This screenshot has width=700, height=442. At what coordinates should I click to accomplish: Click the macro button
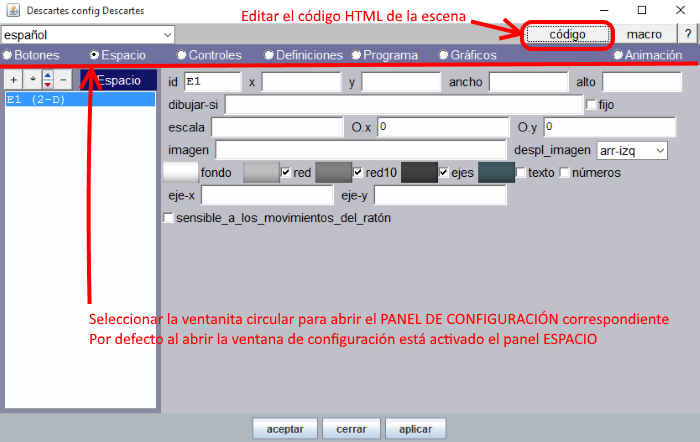coord(644,34)
